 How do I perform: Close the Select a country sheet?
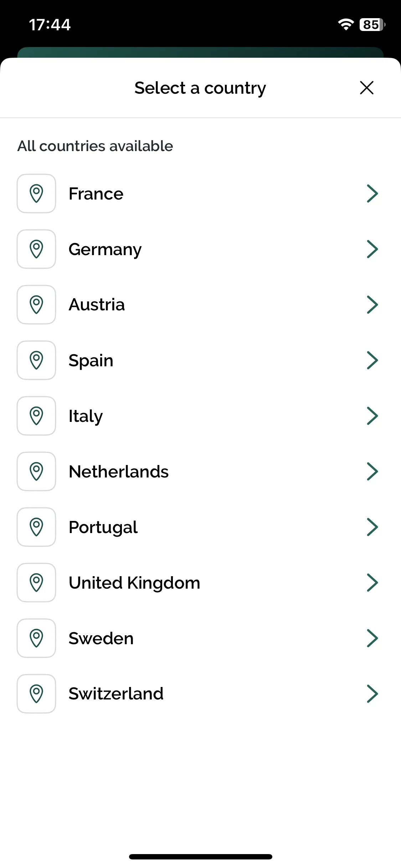click(x=367, y=88)
